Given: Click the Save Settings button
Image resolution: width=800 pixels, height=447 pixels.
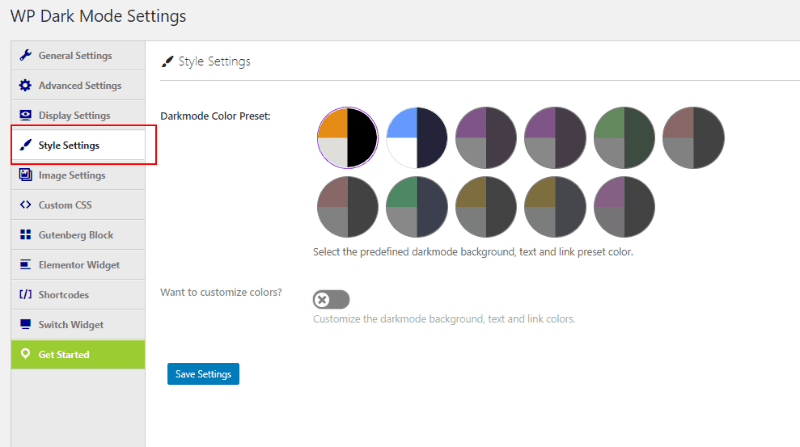Looking at the screenshot, I should 203,374.
